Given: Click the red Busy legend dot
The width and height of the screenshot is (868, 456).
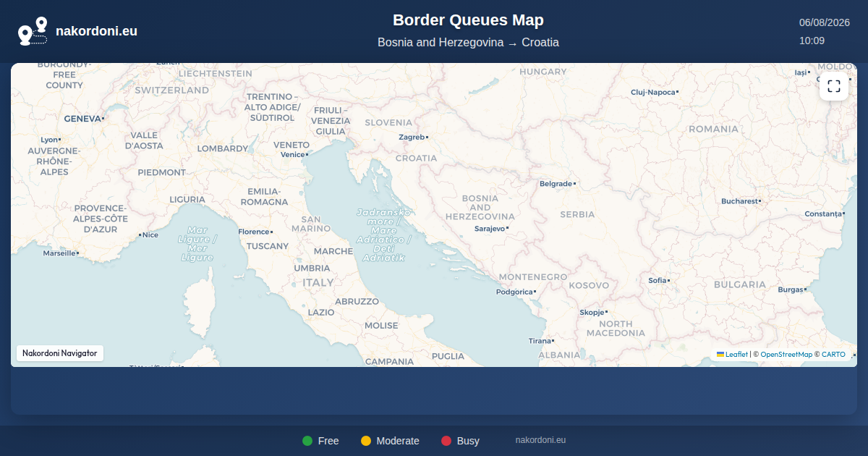Looking at the screenshot, I should click(x=446, y=441).
